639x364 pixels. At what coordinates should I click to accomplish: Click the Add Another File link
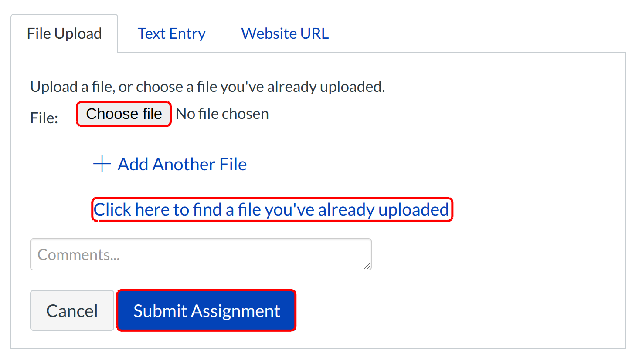click(x=182, y=164)
